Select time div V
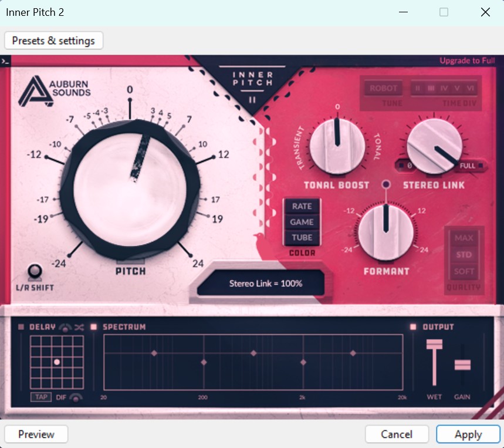This screenshot has height=448, width=504. point(457,89)
